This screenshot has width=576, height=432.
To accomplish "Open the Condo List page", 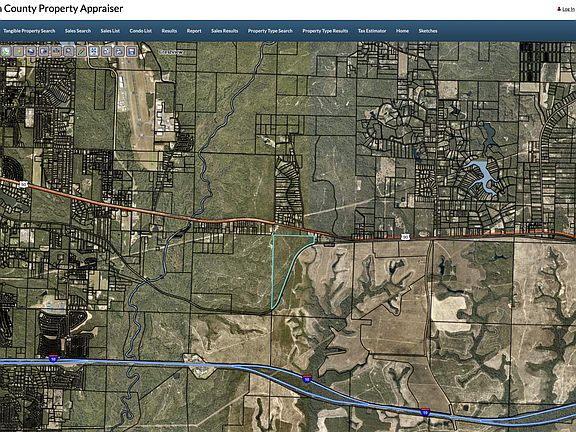I will [x=141, y=31].
